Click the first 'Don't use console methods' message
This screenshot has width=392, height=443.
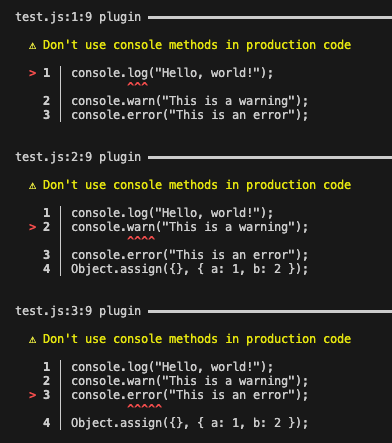pyautogui.click(x=197, y=45)
